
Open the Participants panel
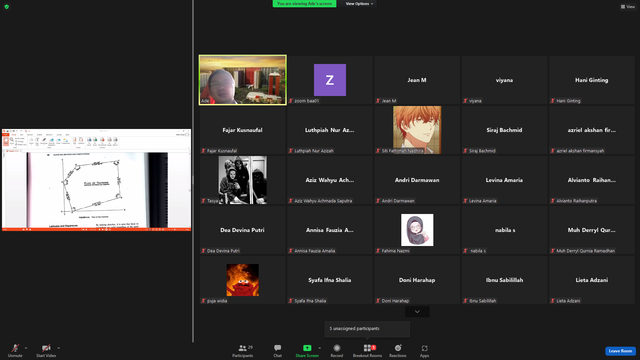coord(243,350)
